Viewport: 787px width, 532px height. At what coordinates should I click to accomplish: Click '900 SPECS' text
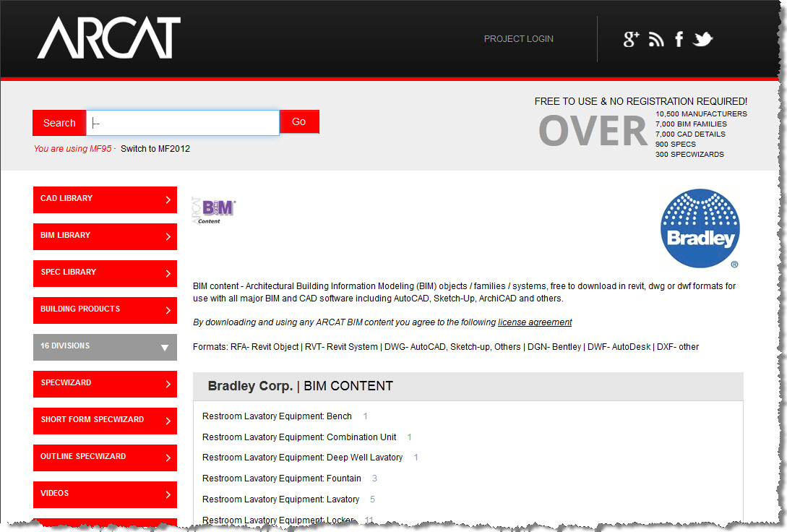click(x=676, y=144)
